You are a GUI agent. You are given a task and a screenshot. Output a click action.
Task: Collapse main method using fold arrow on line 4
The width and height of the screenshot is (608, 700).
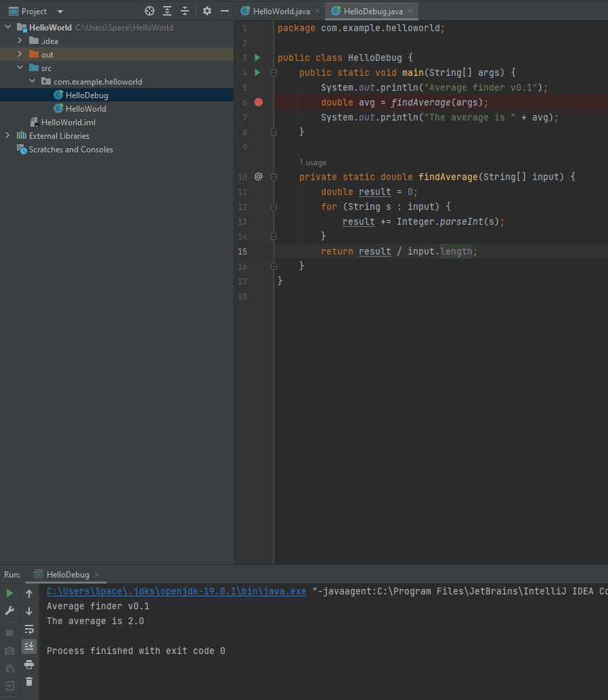pyautogui.click(x=274, y=72)
